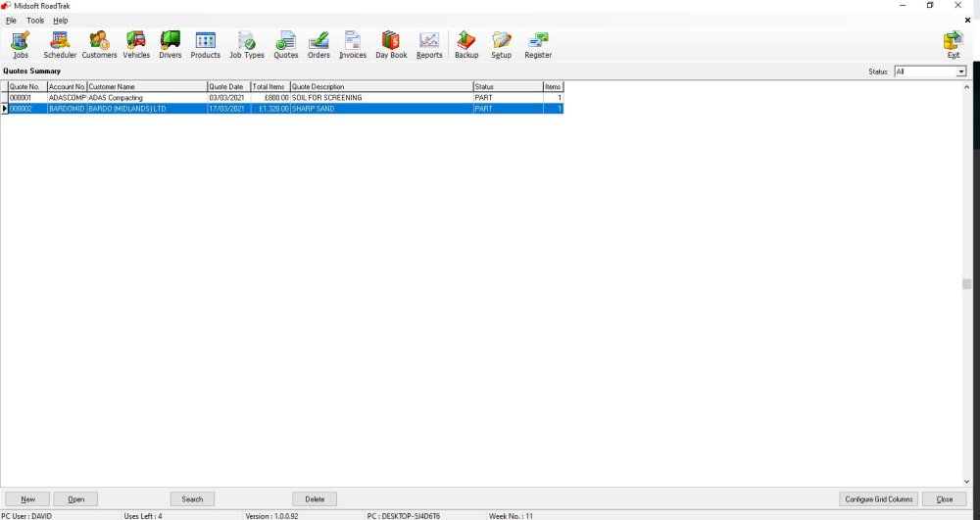Click the Search button
Image resolution: width=980 pixels, height=520 pixels.
[192, 499]
